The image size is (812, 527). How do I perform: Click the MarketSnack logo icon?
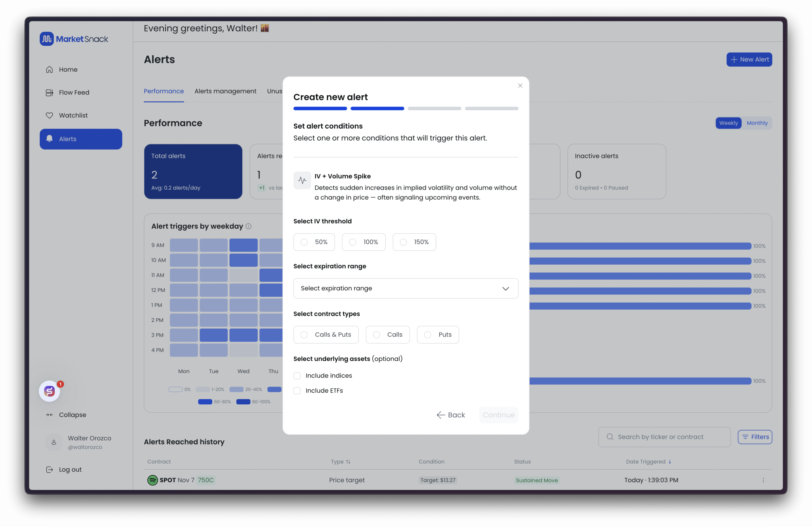47,39
